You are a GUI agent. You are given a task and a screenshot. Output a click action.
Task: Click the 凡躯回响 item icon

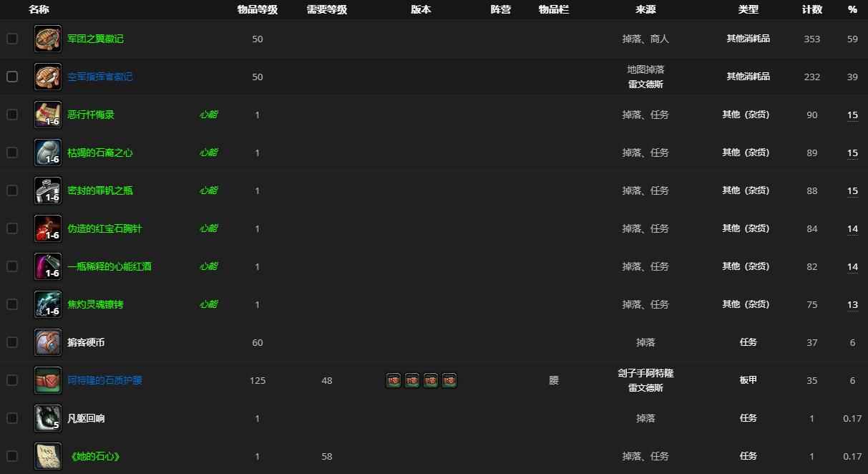click(x=48, y=418)
